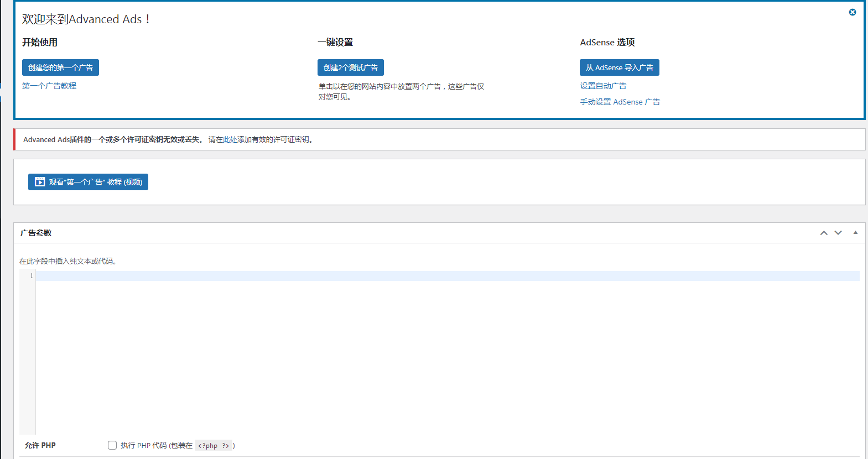Click the 此处 license key link
The image size is (868, 459).
(x=230, y=140)
